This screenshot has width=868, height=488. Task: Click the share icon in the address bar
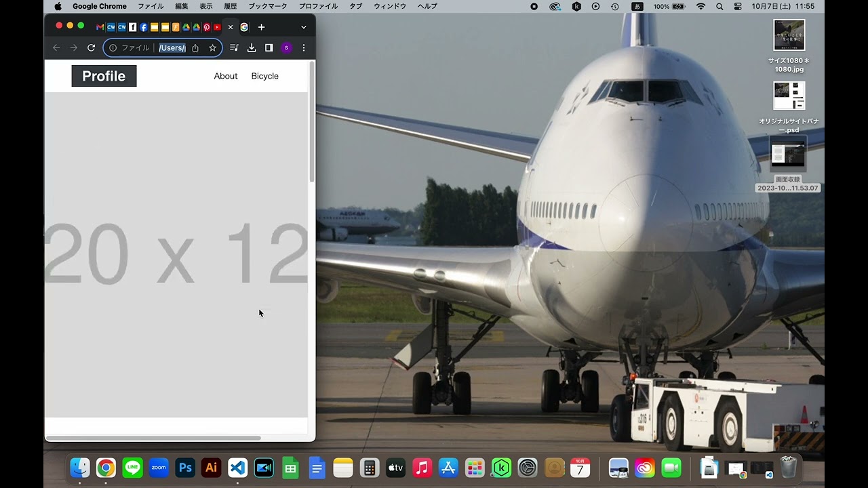(x=195, y=48)
